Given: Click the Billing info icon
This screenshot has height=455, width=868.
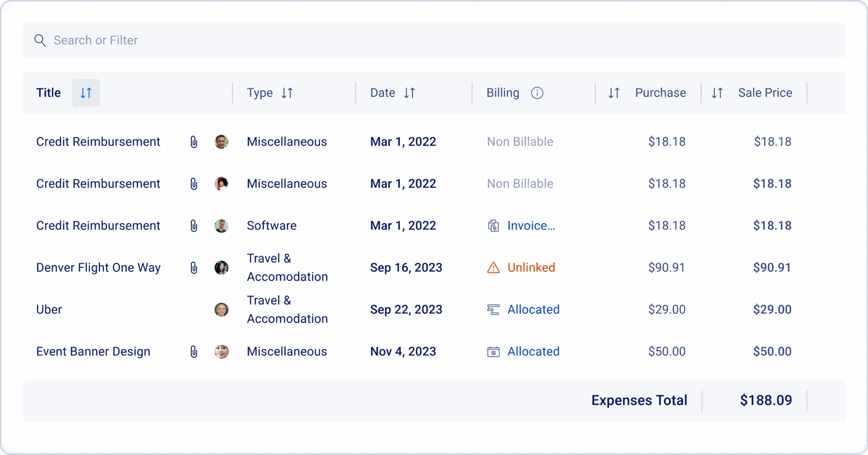Looking at the screenshot, I should (x=537, y=93).
